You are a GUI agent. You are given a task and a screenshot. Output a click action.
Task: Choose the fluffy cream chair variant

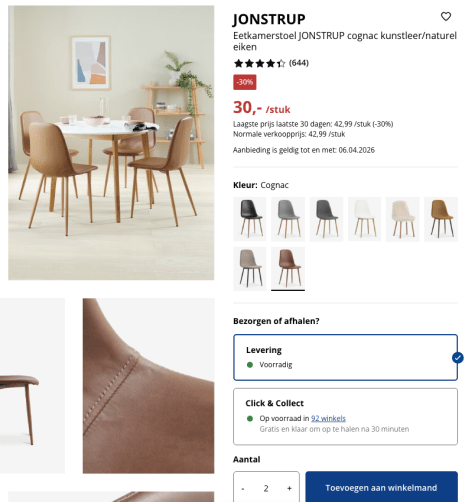[x=403, y=219]
